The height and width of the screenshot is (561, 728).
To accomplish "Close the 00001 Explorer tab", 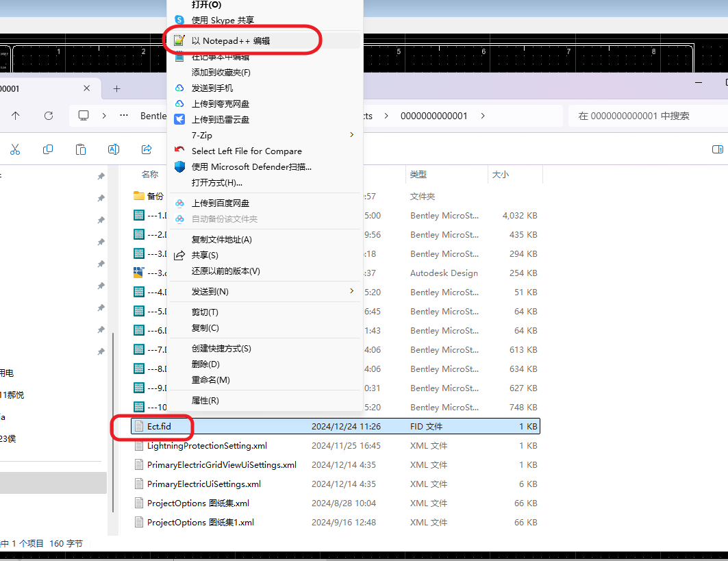I will coord(87,88).
